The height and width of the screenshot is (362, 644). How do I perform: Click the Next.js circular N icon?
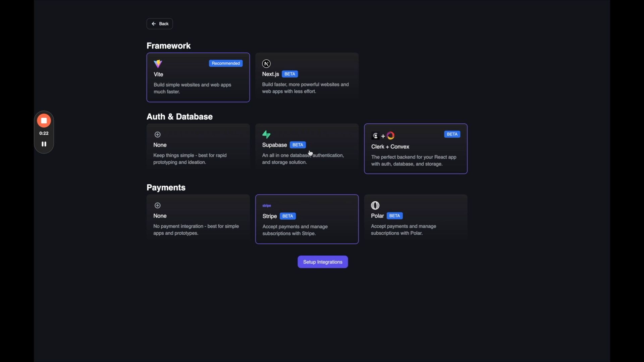pos(266,64)
